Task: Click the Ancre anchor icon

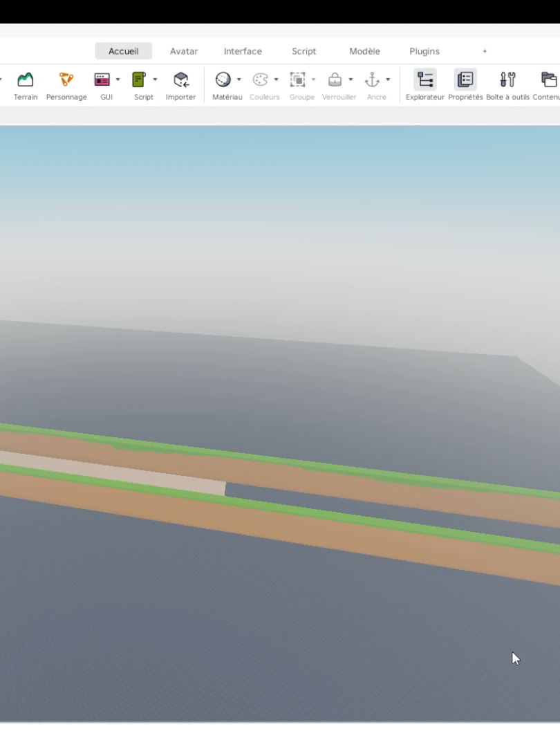Action: coord(373,80)
